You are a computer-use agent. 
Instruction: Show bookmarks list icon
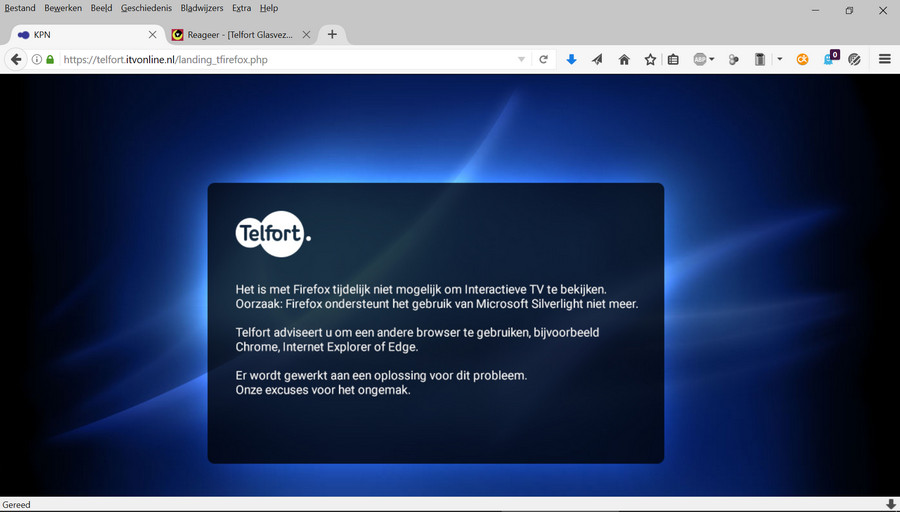(673, 59)
